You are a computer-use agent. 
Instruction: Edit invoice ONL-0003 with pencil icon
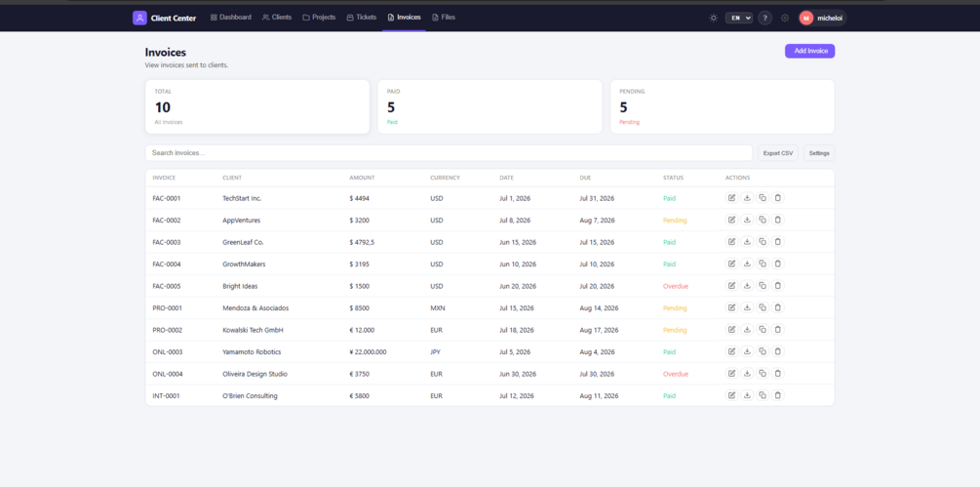[x=732, y=351]
